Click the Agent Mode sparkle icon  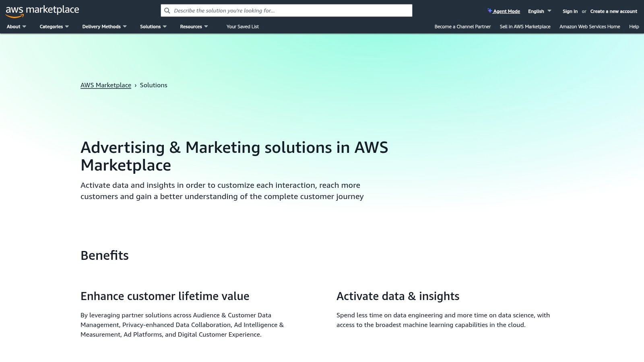[x=489, y=11]
